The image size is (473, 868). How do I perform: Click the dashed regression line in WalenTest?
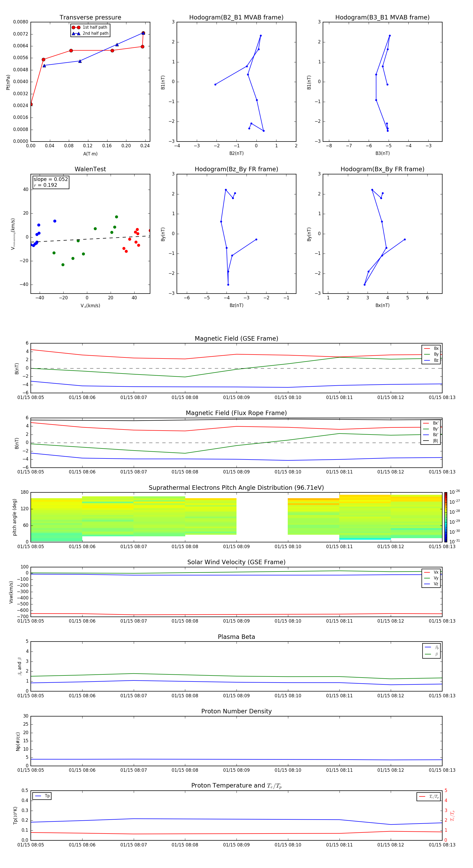click(x=90, y=239)
